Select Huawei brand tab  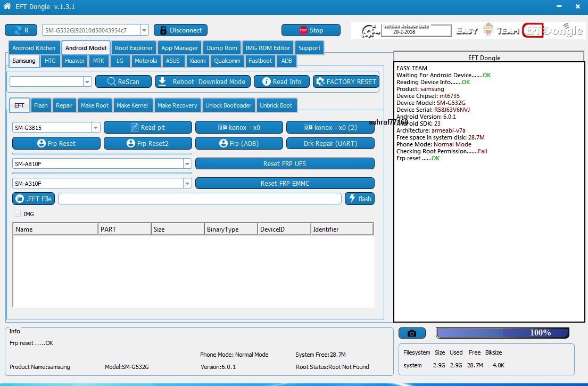[x=74, y=61]
